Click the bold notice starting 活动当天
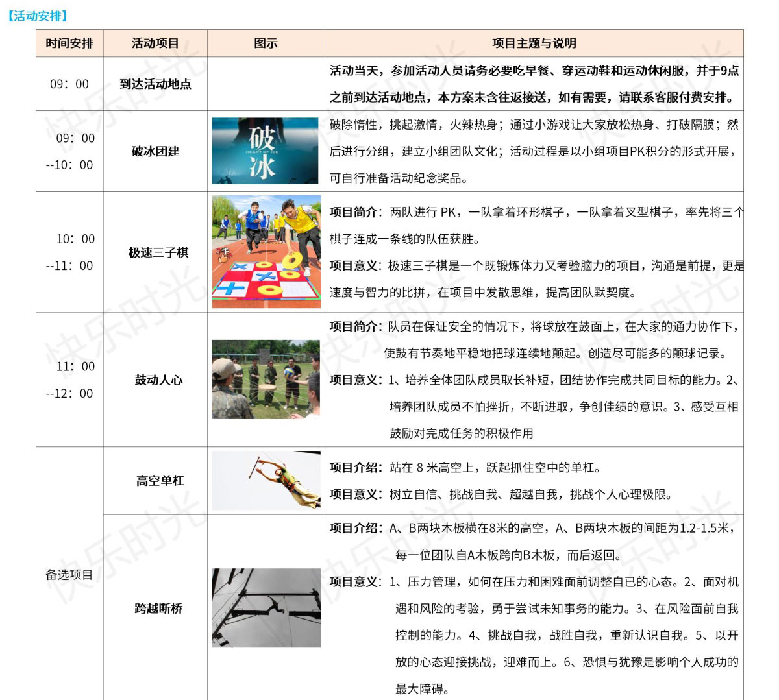 (x=534, y=71)
